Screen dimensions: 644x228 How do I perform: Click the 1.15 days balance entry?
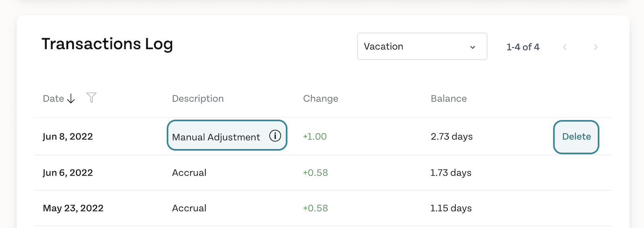tap(451, 208)
